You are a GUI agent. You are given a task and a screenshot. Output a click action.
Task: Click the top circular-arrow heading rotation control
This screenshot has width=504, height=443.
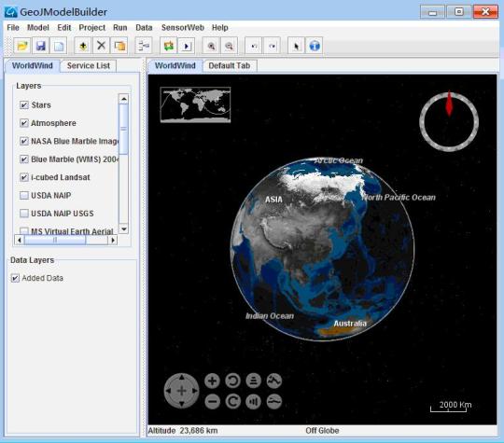[232, 381]
